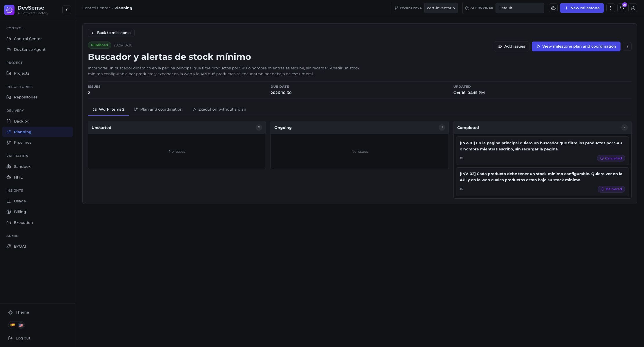Open Execution in the sidebar

pyautogui.click(x=37, y=223)
